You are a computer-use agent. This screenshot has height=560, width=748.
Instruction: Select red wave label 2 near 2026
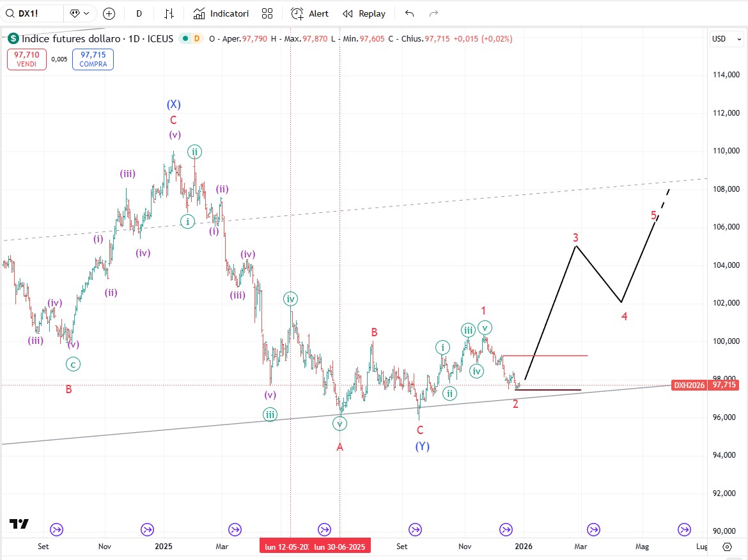click(515, 404)
